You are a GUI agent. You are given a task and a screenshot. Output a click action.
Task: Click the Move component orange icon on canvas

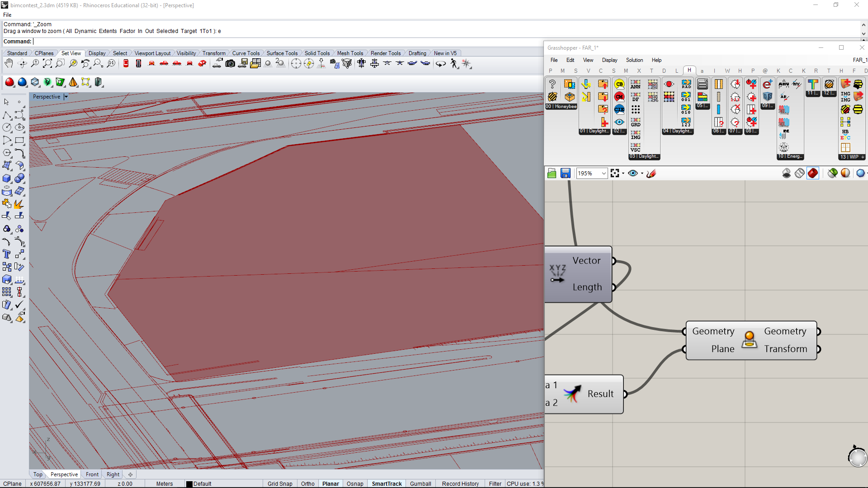coord(749,340)
